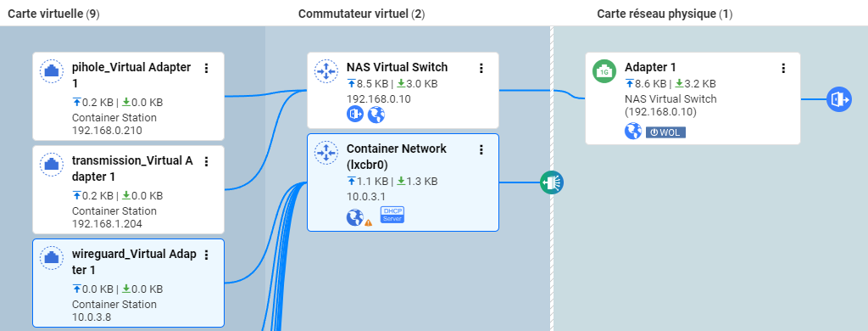Click the blue gateway exit icon beside Adapter 1
Image resolution: width=868 pixels, height=331 pixels.
pyautogui.click(x=839, y=100)
